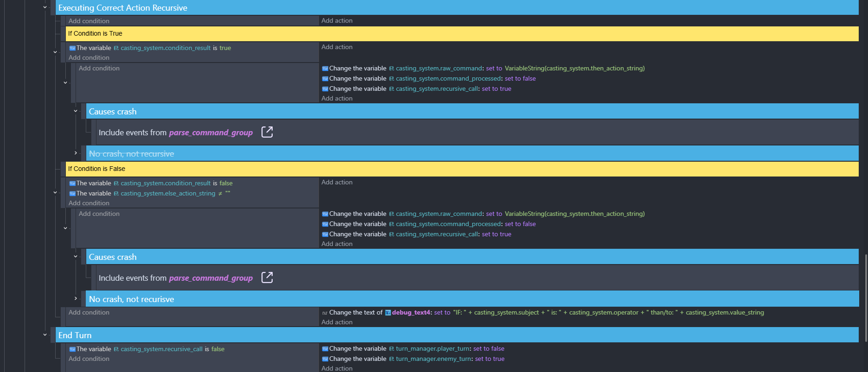Click casting_system.else_action_string variable name
This screenshot has height=372, width=868.
pyautogui.click(x=168, y=194)
